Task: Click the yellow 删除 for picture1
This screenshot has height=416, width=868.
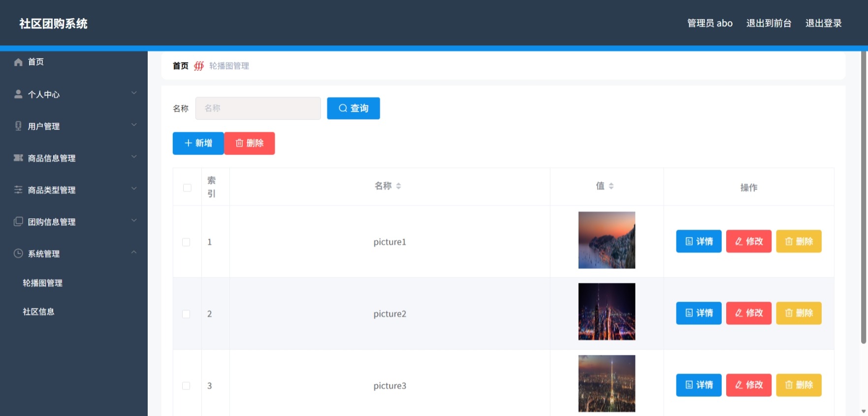Action: coord(799,241)
